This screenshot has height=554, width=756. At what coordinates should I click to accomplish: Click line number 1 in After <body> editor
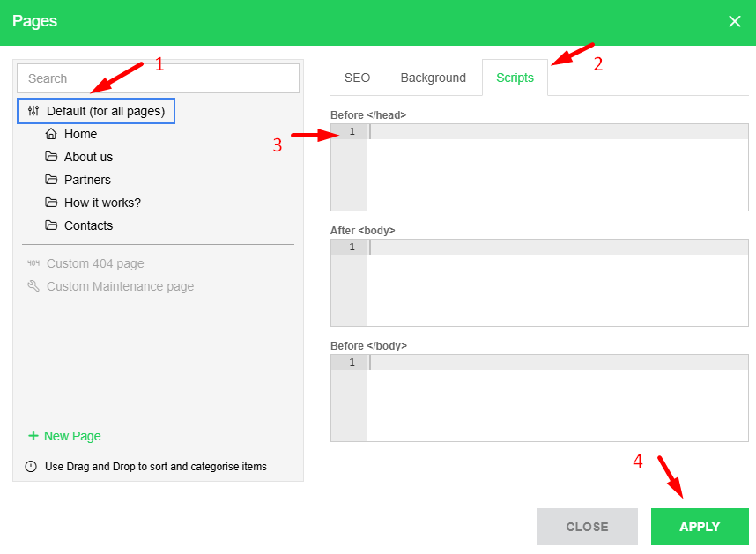tap(352, 247)
